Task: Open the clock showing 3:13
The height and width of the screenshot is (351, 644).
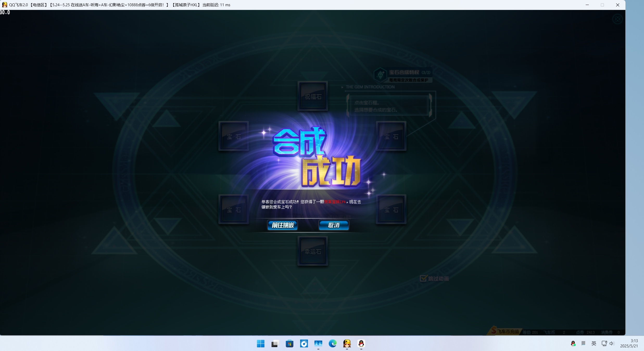Action: (x=629, y=343)
